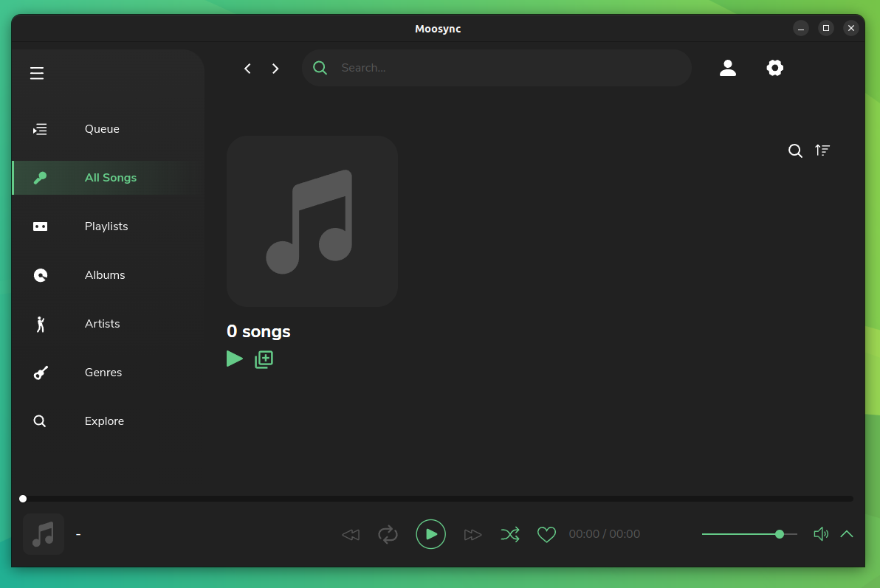
Task: Play all songs with the green play button
Action: click(x=234, y=359)
